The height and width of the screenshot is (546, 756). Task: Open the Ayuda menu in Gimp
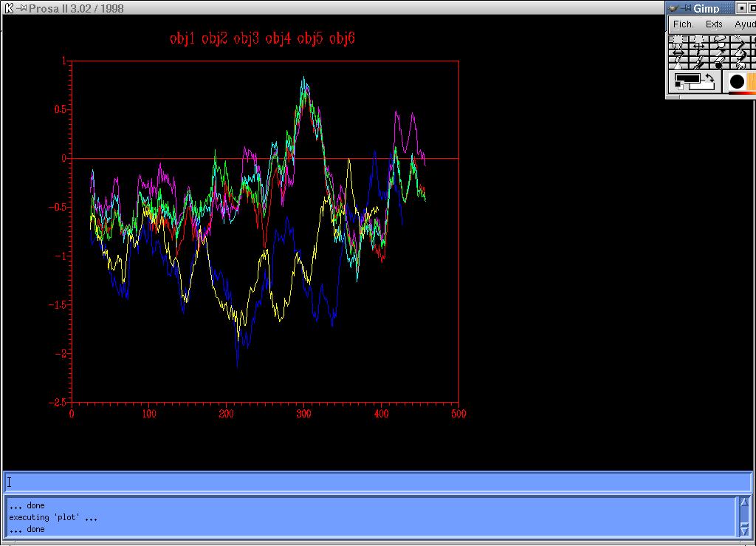pyautogui.click(x=744, y=24)
